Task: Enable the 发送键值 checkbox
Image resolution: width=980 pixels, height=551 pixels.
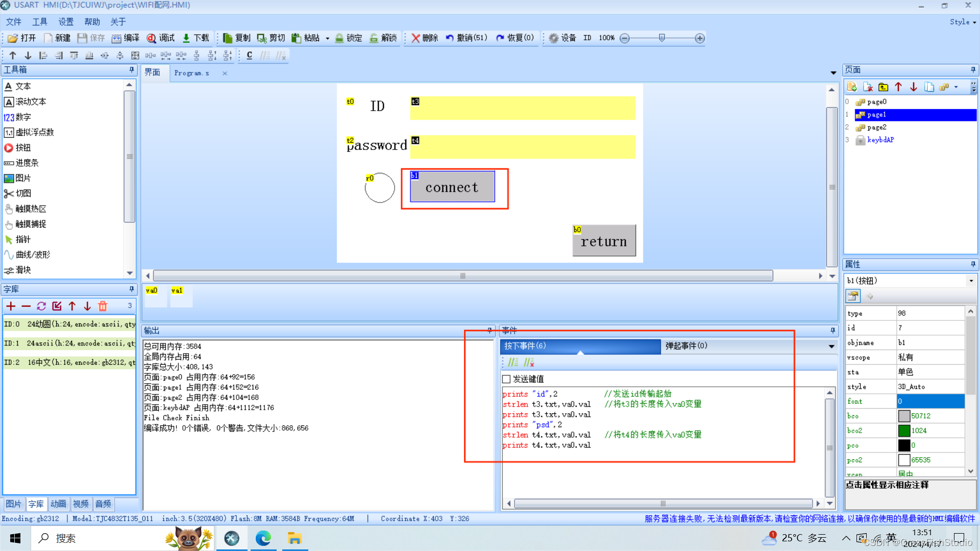Action: [x=506, y=379]
